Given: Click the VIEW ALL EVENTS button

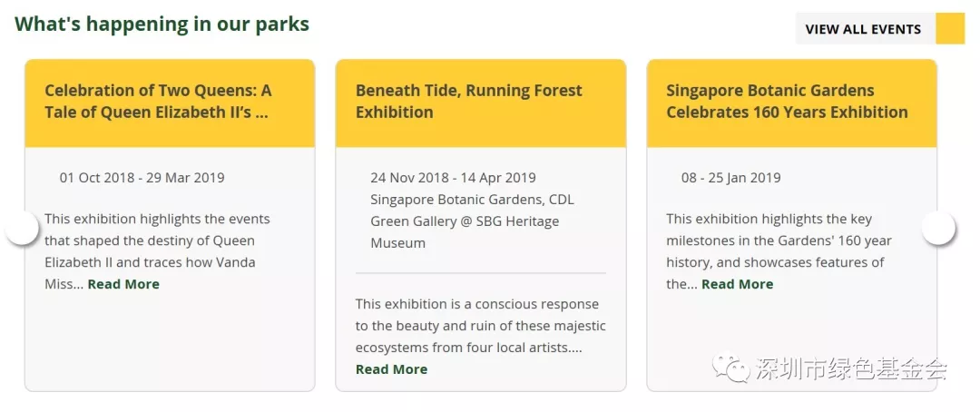Looking at the screenshot, I should click(865, 29).
